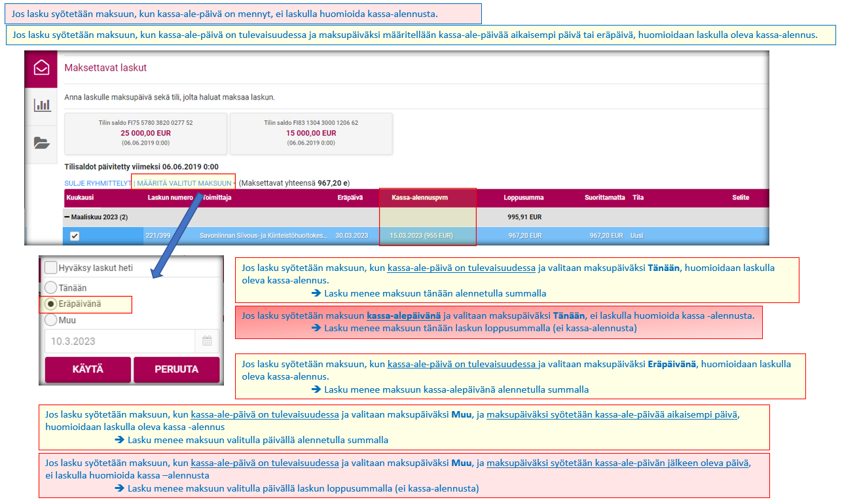Select 'Muu' as the payment date
Screen dimensions: 844x504
pyautogui.click(x=50, y=321)
